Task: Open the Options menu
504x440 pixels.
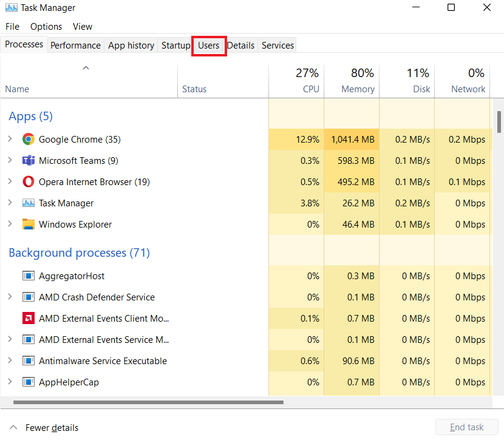Action: click(x=46, y=26)
